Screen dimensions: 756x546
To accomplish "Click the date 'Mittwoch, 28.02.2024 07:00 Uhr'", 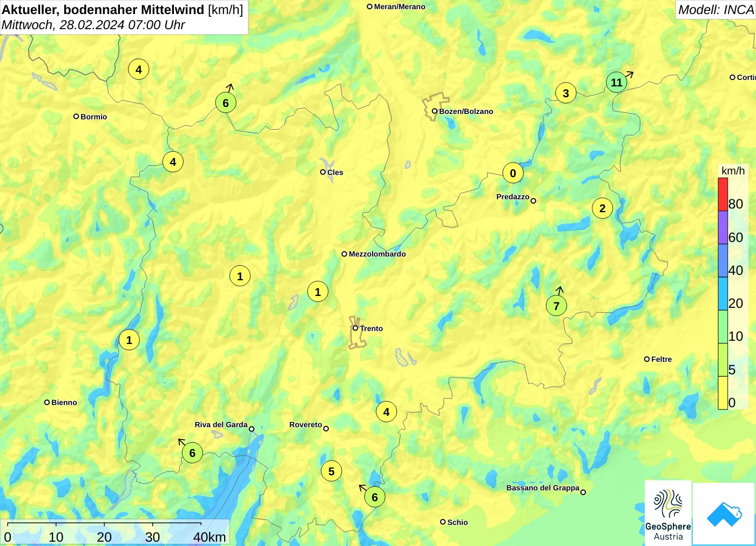I will click(x=93, y=25).
